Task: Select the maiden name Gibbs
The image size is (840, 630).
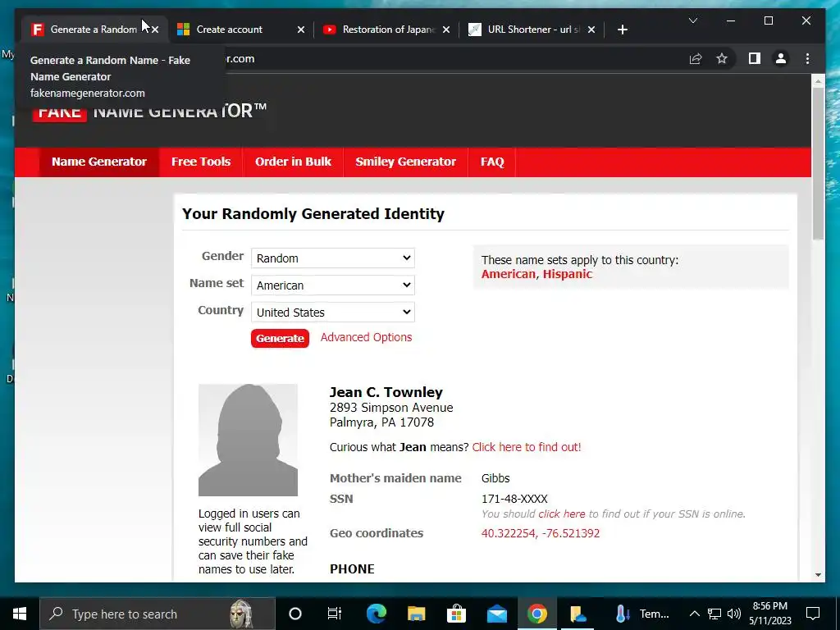Action: click(x=495, y=478)
